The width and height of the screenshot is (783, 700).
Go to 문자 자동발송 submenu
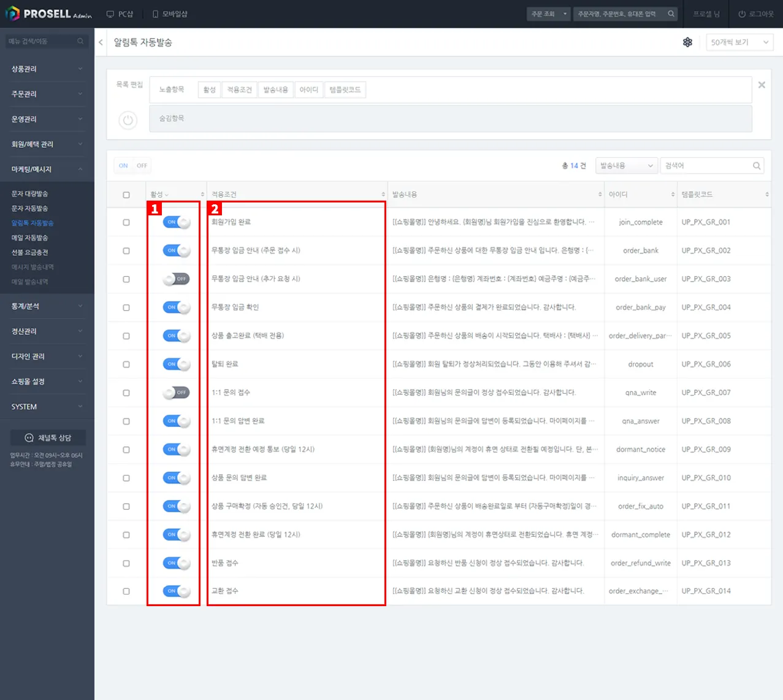coord(29,209)
